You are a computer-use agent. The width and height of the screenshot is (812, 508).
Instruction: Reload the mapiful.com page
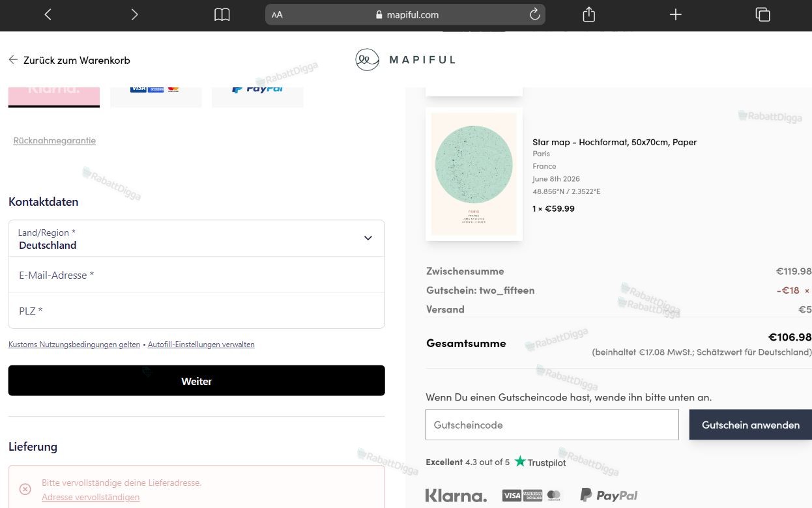(534, 14)
